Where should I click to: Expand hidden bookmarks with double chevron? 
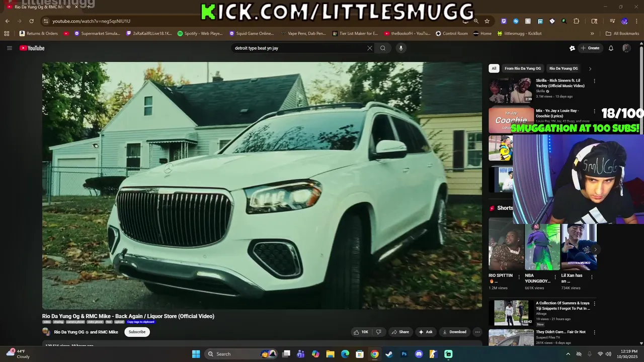(592, 34)
